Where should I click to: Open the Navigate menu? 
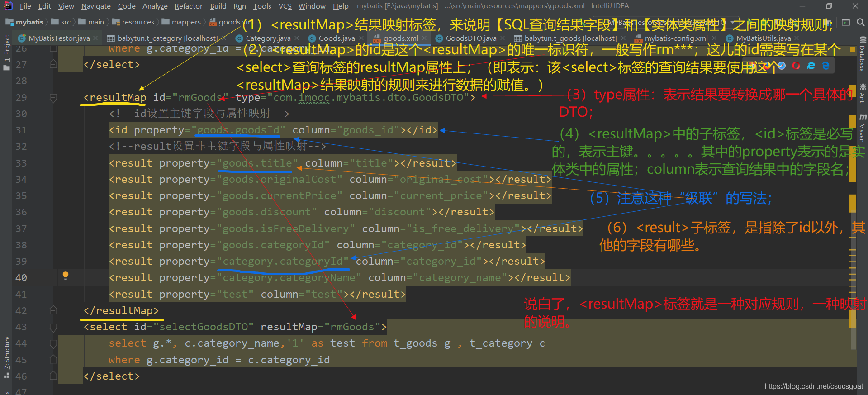[96, 6]
